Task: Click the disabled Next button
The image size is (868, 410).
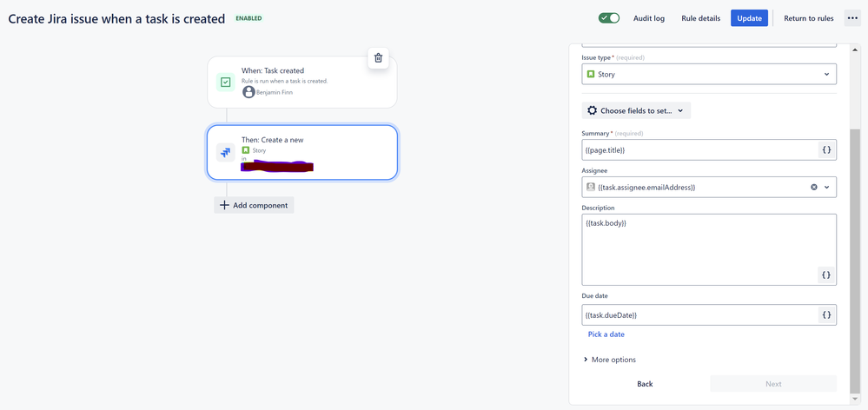Action: point(773,384)
